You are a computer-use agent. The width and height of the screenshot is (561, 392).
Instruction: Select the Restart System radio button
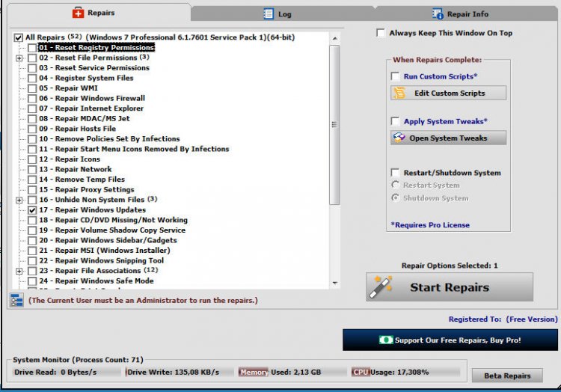(396, 185)
